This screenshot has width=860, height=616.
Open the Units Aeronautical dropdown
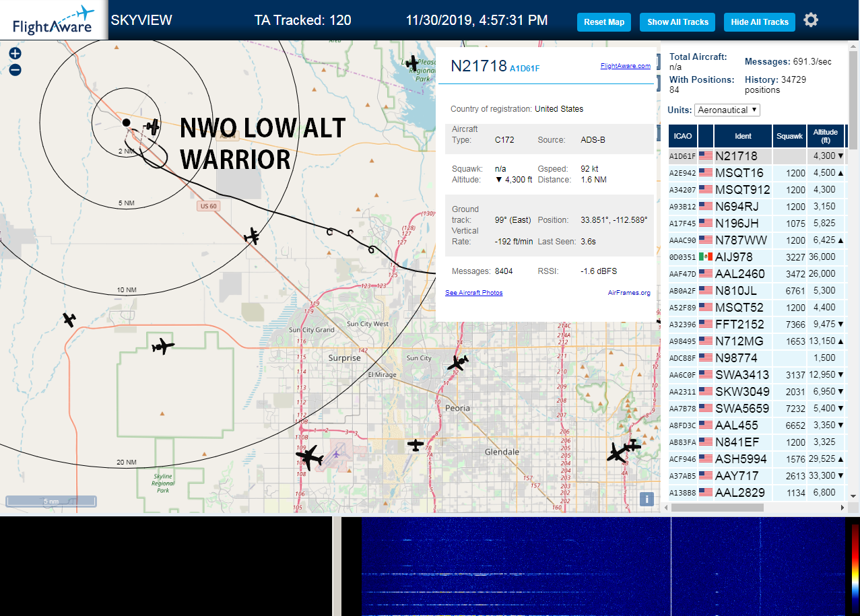tap(727, 110)
